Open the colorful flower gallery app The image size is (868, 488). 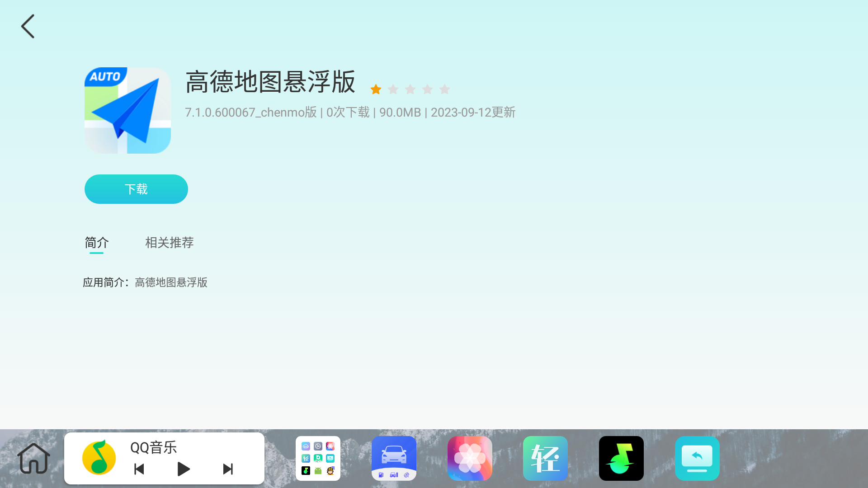pyautogui.click(x=470, y=458)
